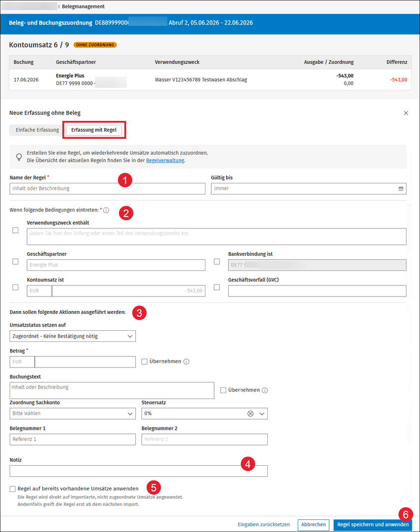
Task: Enable the Kontoumsatz ist checkbox
Action: pyautogui.click(x=15, y=287)
